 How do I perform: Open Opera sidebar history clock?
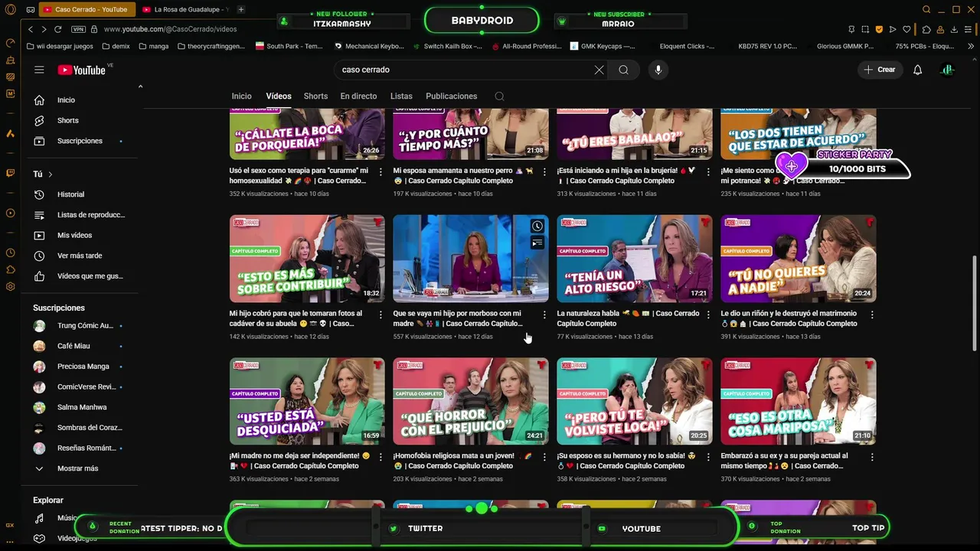click(x=10, y=253)
